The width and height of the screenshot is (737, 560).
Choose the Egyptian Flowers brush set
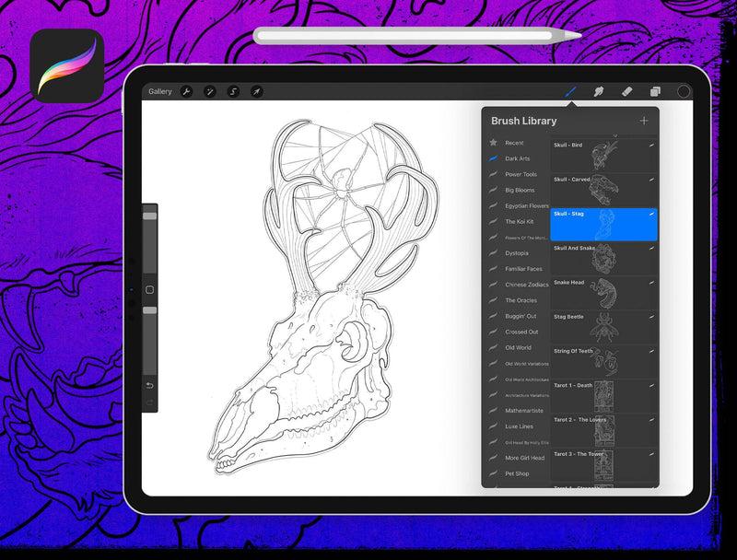[526, 206]
